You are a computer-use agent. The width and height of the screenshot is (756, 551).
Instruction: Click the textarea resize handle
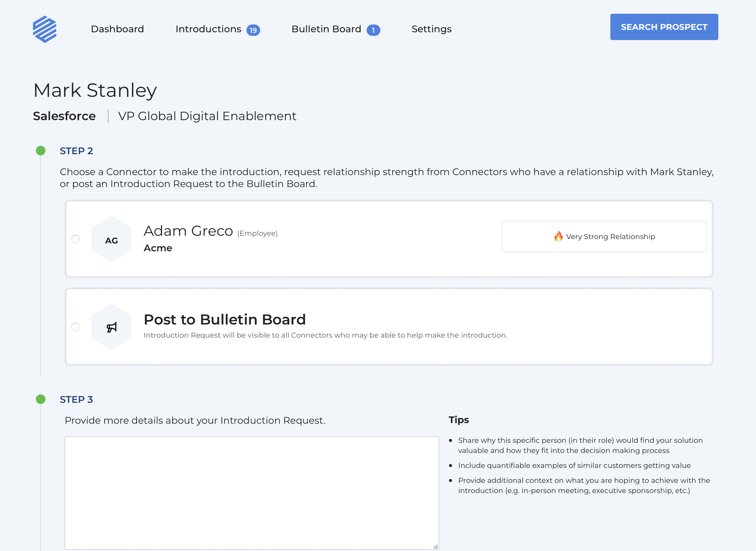pyautogui.click(x=436, y=546)
